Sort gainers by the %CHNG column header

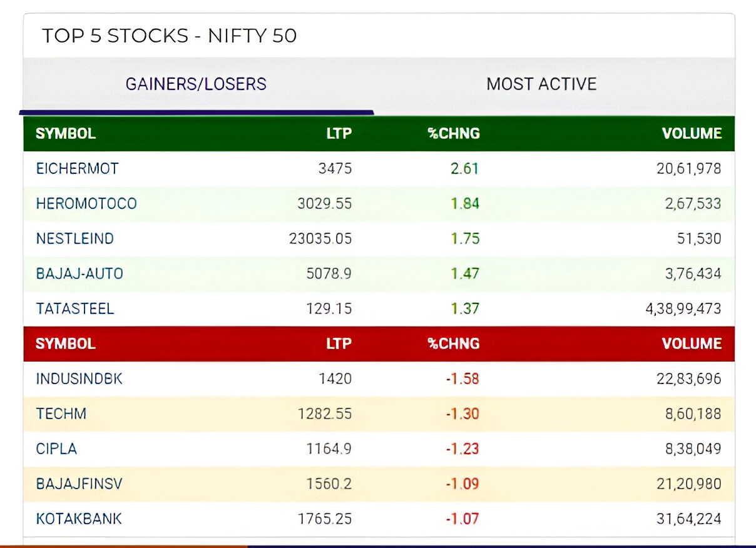pyautogui.click(x=453, y=133)
